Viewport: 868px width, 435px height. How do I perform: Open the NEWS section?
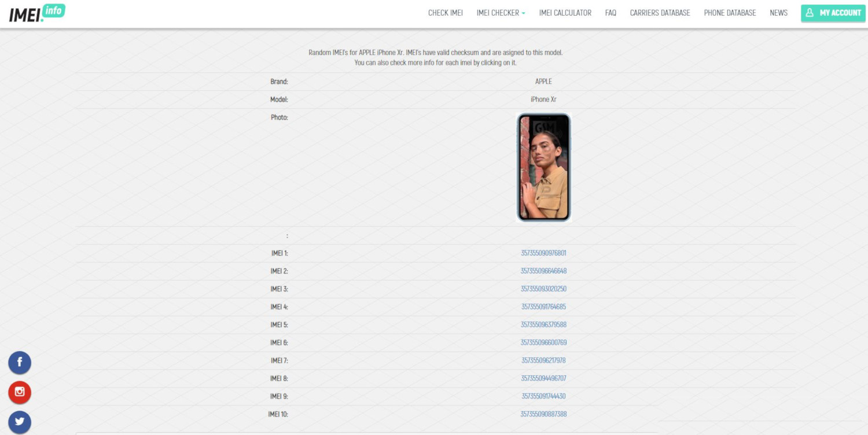tap(779, 12)
